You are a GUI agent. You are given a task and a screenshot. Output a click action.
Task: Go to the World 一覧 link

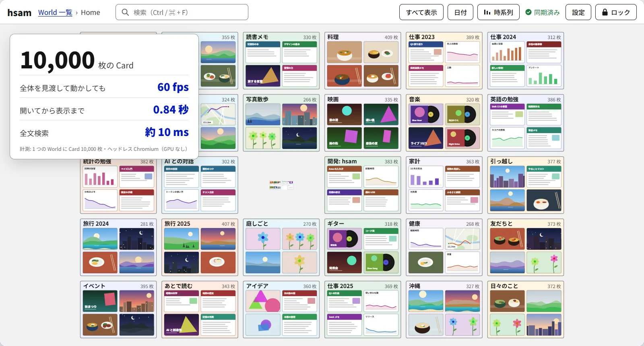55,12
